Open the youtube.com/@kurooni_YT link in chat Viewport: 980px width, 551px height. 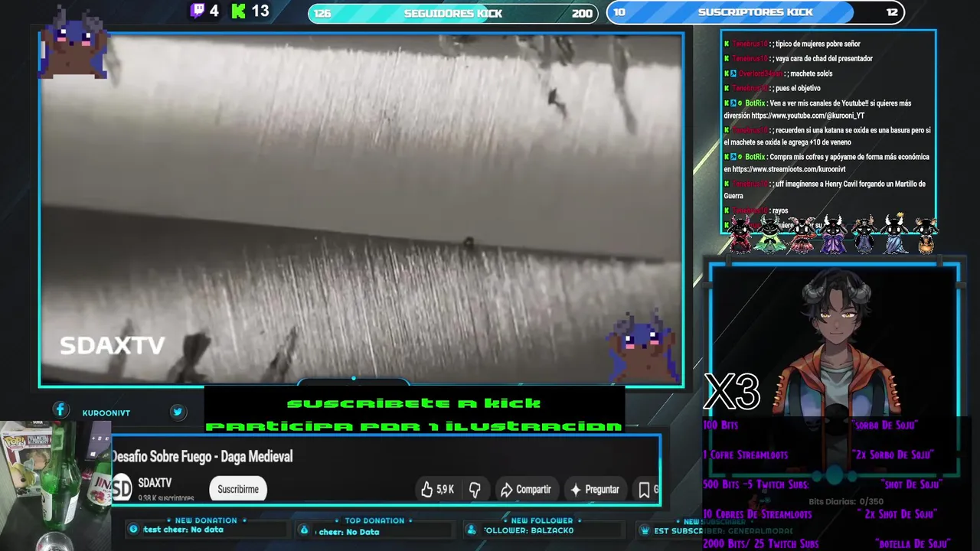808,116
